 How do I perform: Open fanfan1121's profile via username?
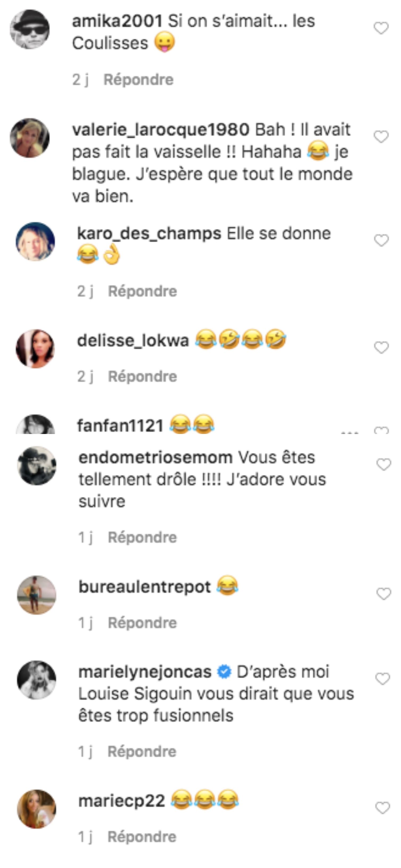pyautogui.click(x=120, y=425)
